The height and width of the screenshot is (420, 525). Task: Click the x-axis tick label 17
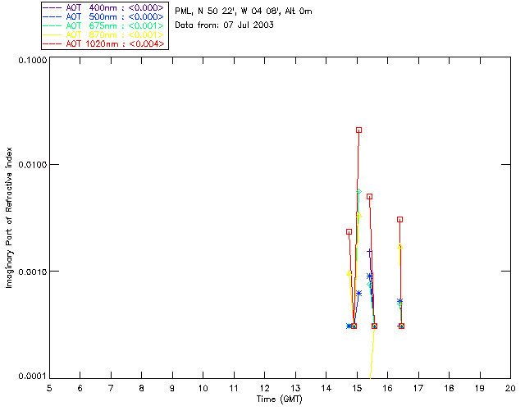[418, 388]
